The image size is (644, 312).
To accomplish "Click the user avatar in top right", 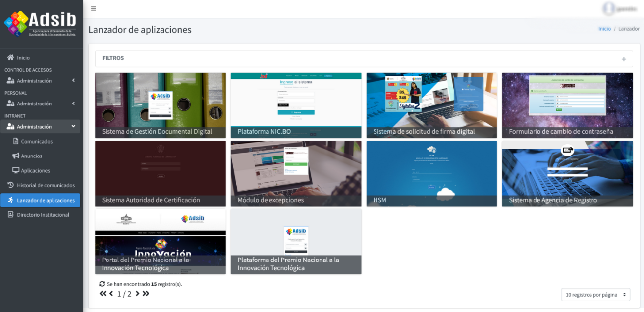I will [608, 8].
